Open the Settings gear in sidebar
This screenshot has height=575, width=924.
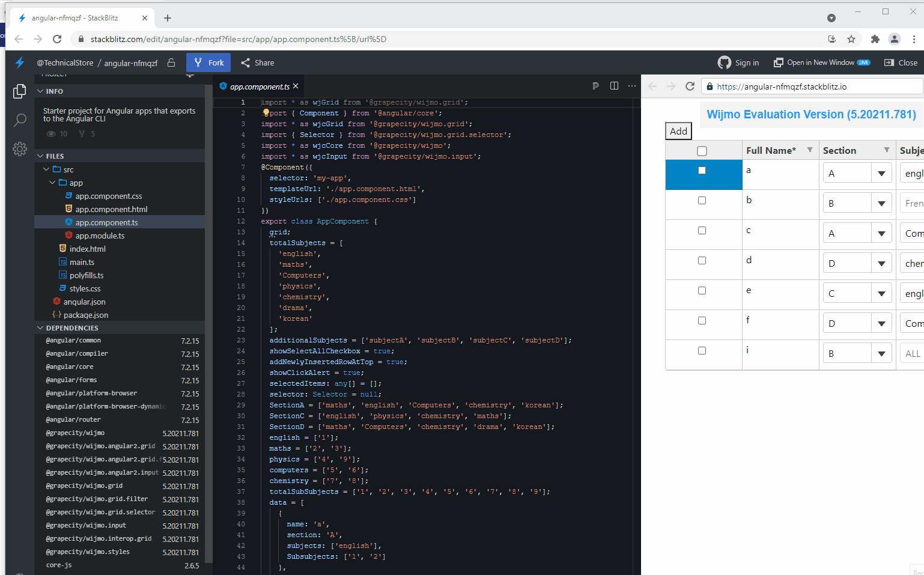[x=20, y=149]
